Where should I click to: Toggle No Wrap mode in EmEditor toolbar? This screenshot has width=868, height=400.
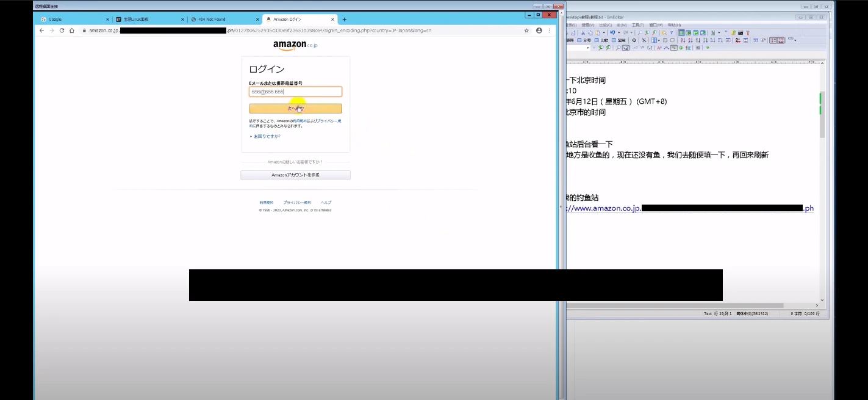(681, 33)
